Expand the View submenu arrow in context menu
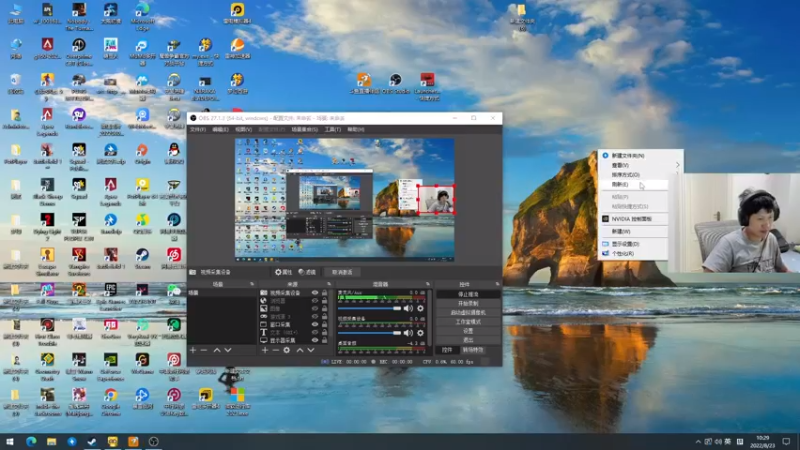This screenshot has width=800, height=450. point(678,165)
